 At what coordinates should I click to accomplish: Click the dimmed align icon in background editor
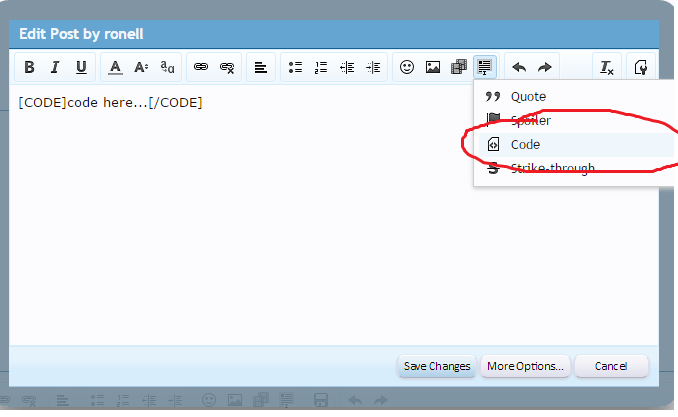[63, 400]
